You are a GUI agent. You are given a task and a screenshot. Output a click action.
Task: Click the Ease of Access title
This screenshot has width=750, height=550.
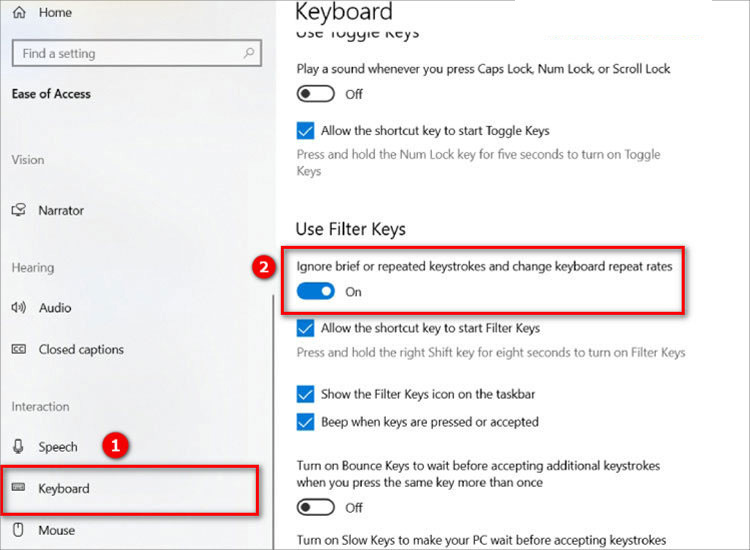tap(51, 94)
